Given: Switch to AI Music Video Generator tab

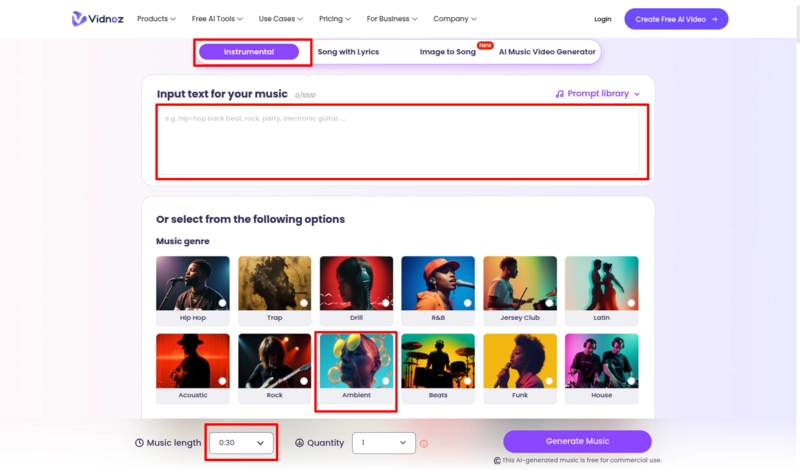Looking at the screenshot, I should pos(547,52).
